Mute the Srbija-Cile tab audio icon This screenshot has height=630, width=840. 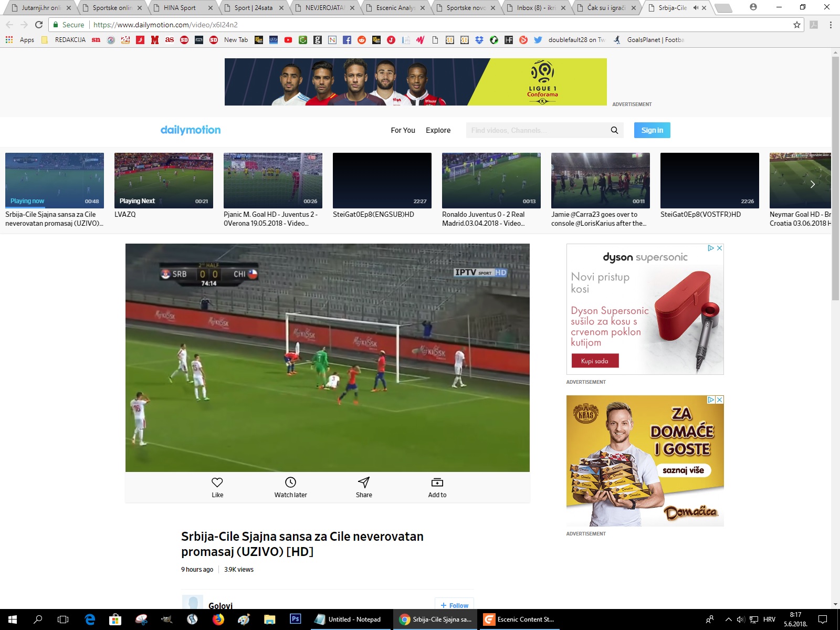coord(696,8)
